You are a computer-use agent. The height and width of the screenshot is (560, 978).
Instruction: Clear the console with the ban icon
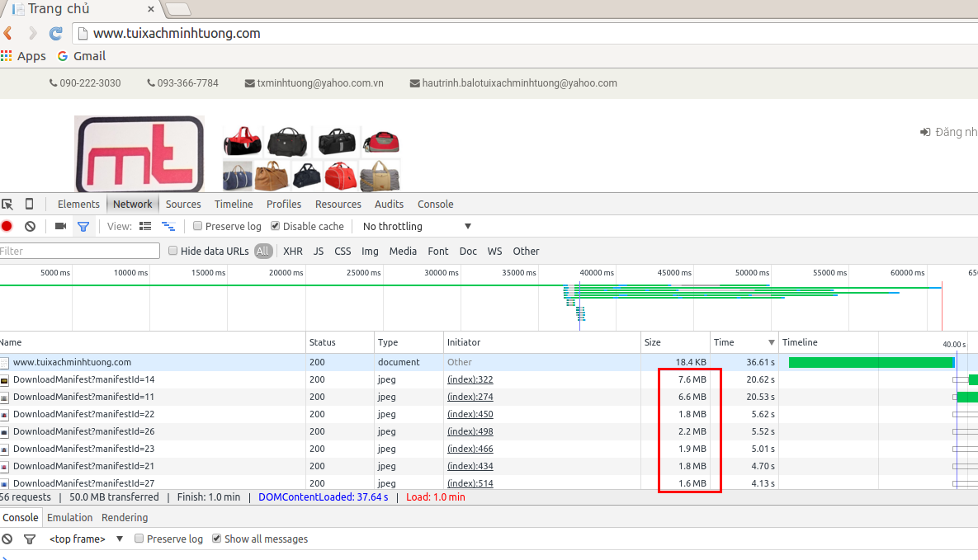click(7, 539)
